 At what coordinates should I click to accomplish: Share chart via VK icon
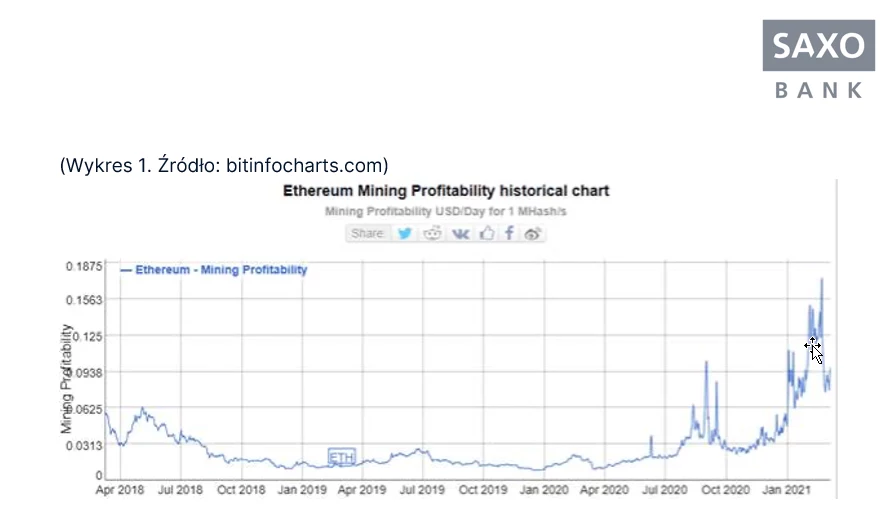(x=461, y=234)
